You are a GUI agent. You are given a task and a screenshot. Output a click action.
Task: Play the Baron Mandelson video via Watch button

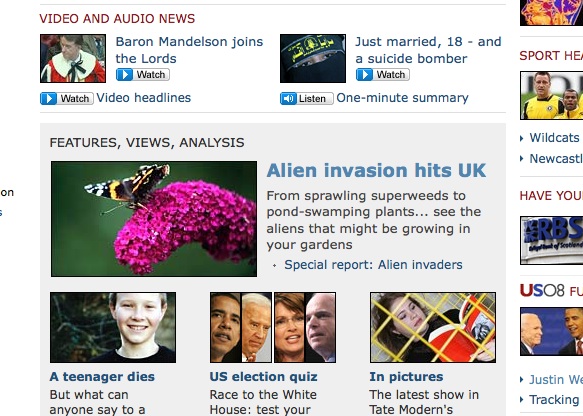tap(143, 75)
